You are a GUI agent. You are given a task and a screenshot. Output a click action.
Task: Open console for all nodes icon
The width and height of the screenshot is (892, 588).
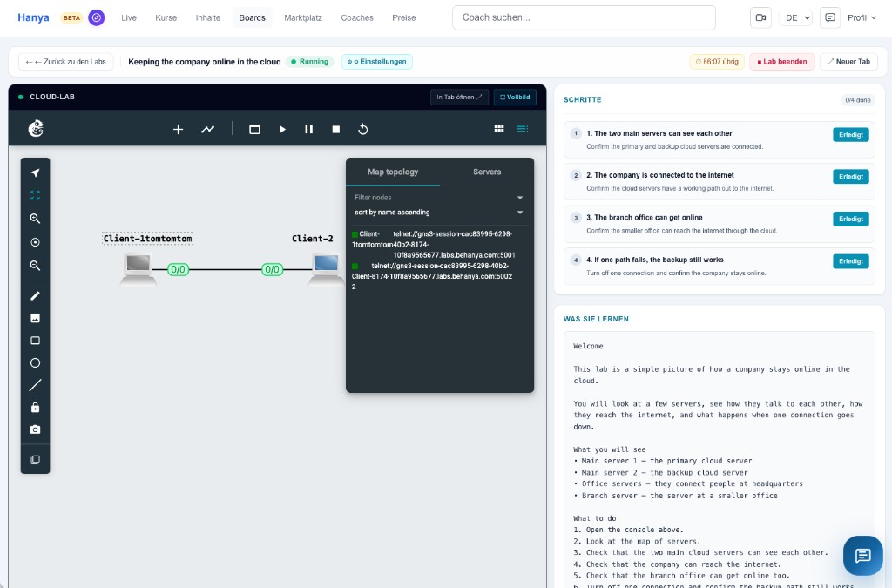(x=254, y=130)
